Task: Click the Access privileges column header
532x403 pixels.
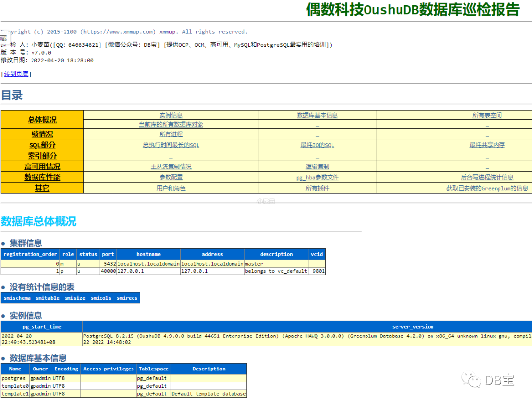Action: point(108,369)
